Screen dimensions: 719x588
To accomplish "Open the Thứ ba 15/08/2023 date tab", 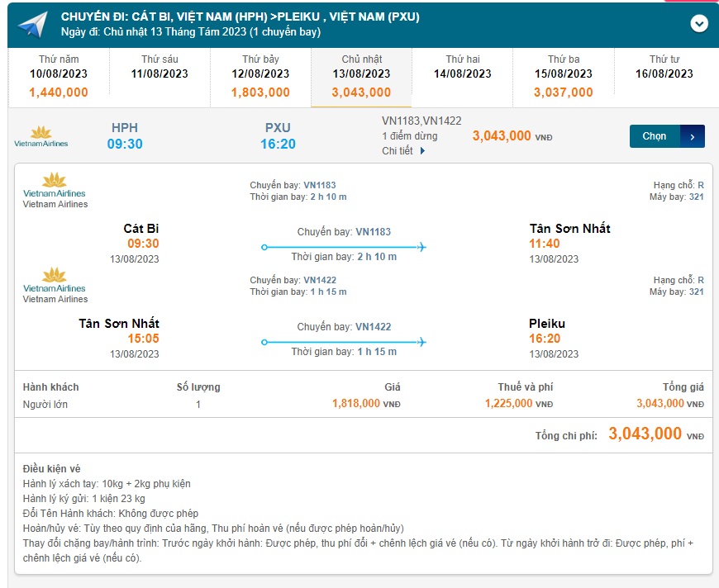I will click(563, 77).
